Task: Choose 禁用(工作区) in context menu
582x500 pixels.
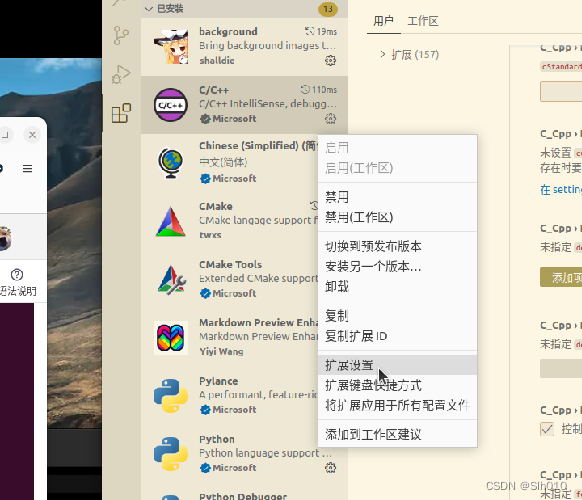Action: (x=398, y=217)
